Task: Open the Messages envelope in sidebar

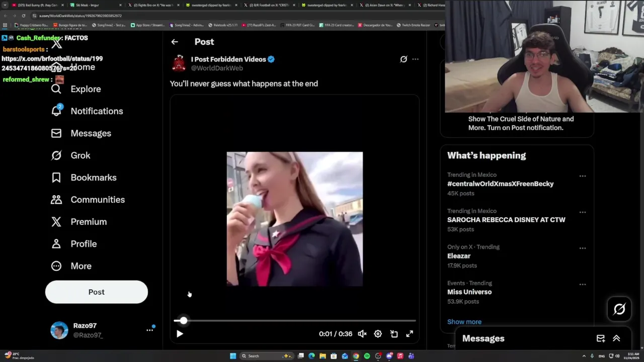Action: tap(56, 133)
